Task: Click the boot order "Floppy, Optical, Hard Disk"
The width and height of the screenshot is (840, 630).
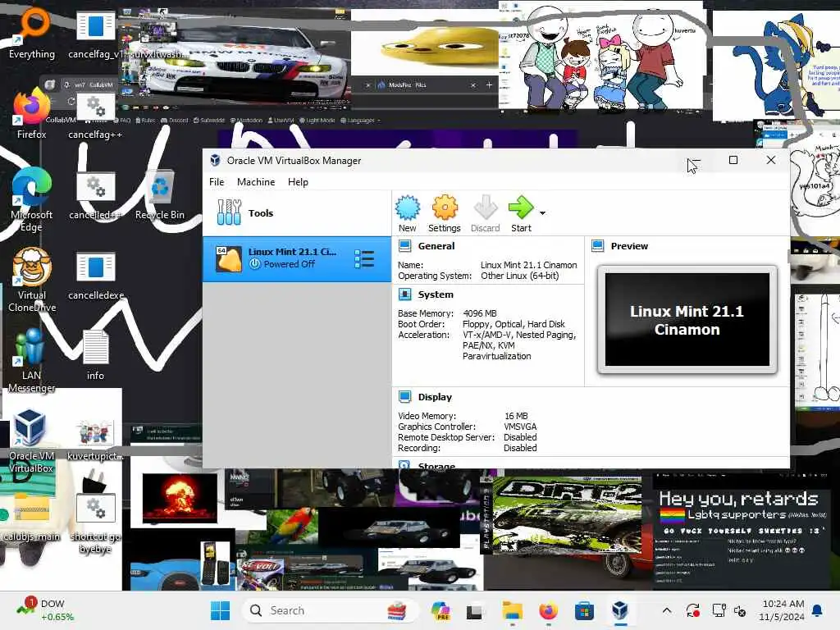Action: click(514, 324)
